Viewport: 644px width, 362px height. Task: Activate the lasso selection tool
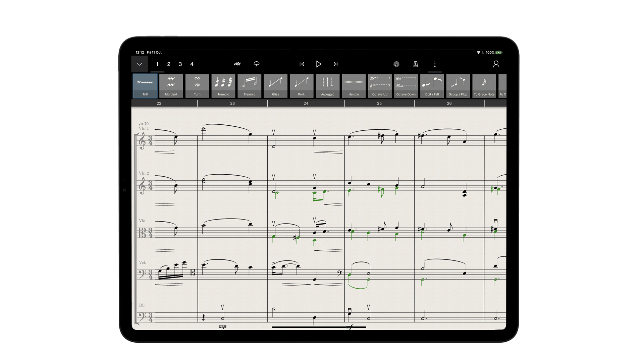[x=257, y=64]
